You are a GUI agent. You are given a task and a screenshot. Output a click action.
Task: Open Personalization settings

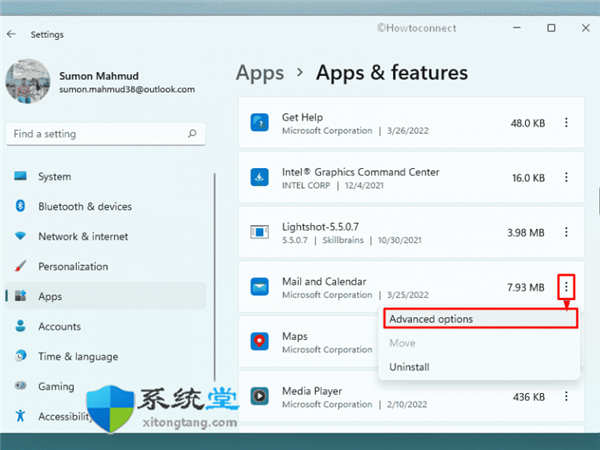click(73, 266)
